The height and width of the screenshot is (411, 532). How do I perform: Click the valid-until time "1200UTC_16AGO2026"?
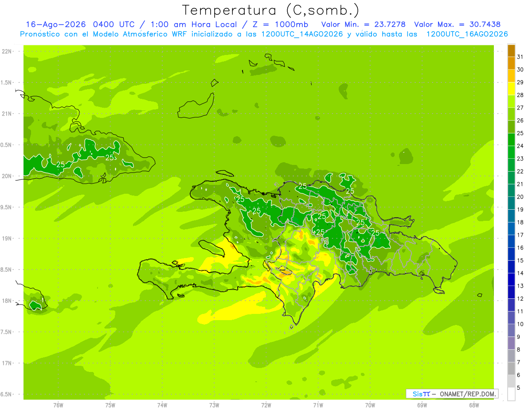pos(467,34)
